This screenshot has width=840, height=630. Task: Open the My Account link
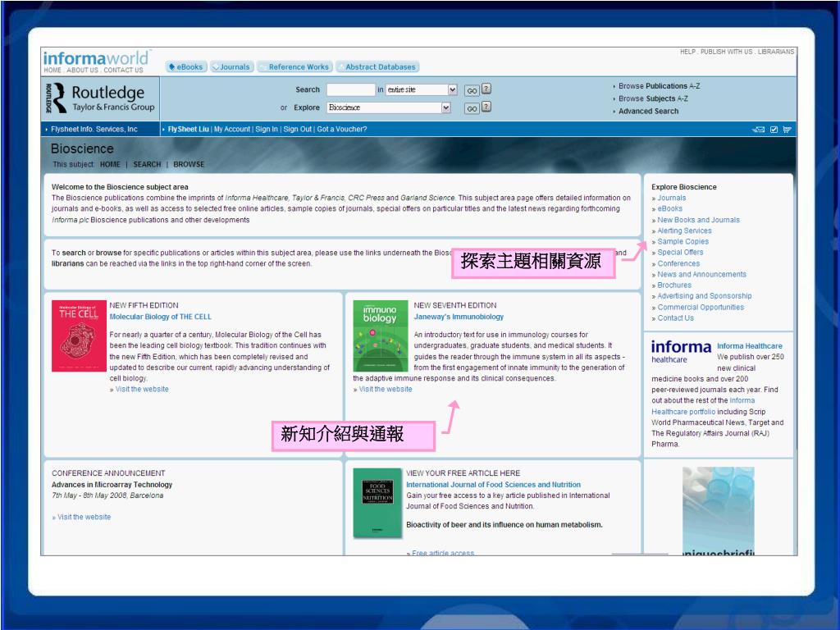[232, 129]
